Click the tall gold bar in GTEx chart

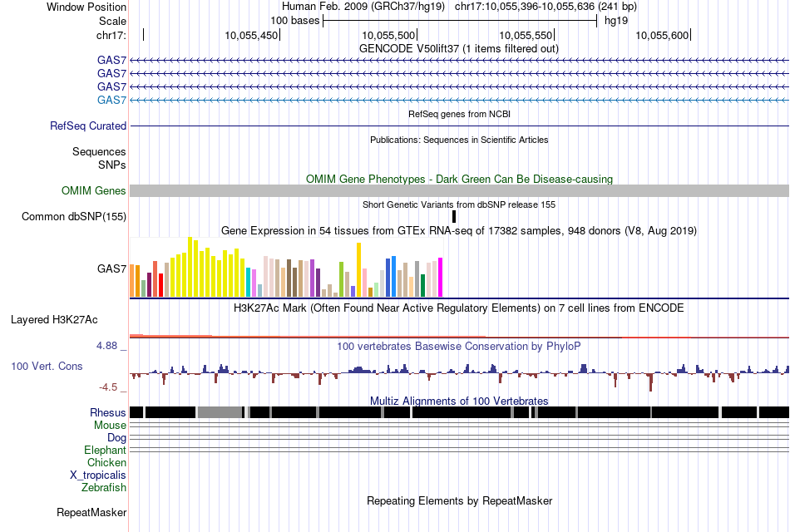pyautogui.click(x=358, y=269)
